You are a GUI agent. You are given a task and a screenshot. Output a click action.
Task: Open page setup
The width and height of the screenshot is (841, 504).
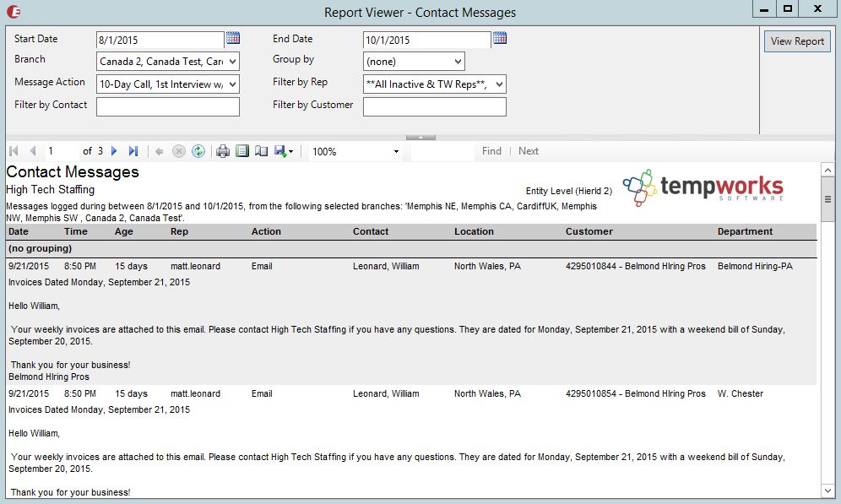[x=261, y=151]
